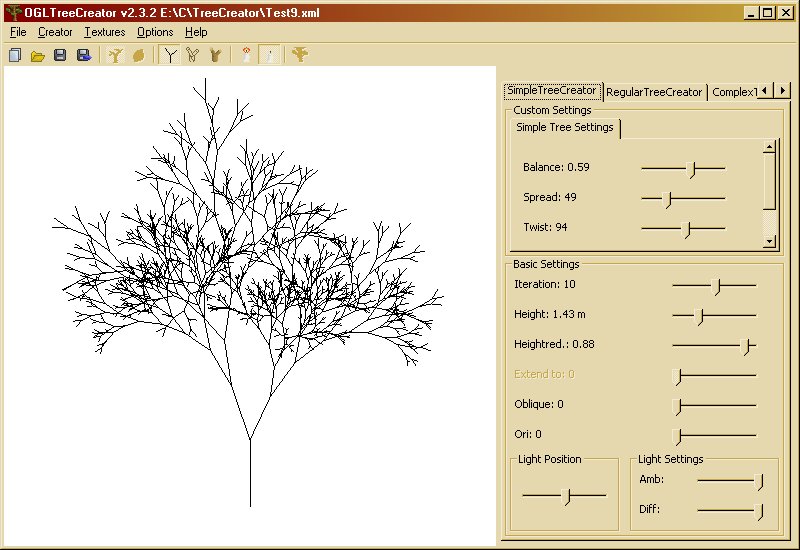
Task: Click the full tree icon at toolbar end
Action: point(298,55)
